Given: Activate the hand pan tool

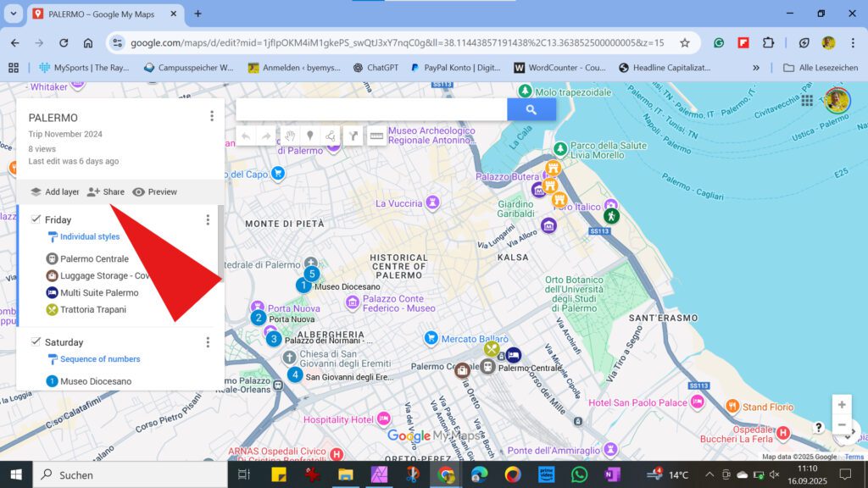Looking at the screenshot, I should [290, 136].
